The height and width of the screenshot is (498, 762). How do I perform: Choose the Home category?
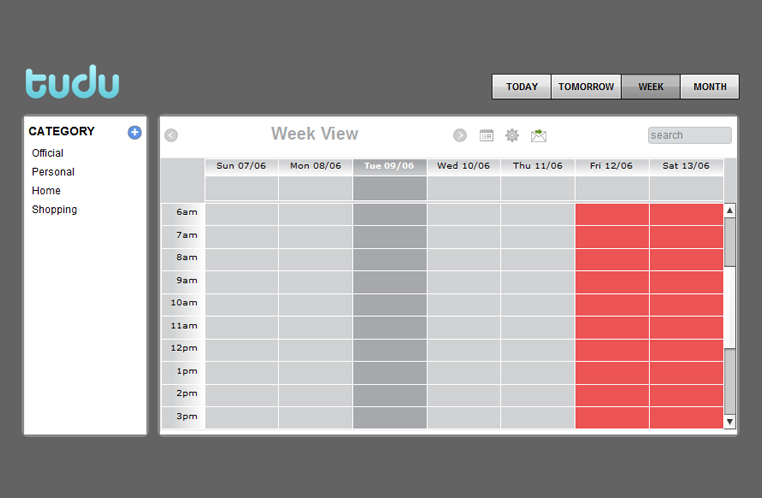click(x=46, y=191)
